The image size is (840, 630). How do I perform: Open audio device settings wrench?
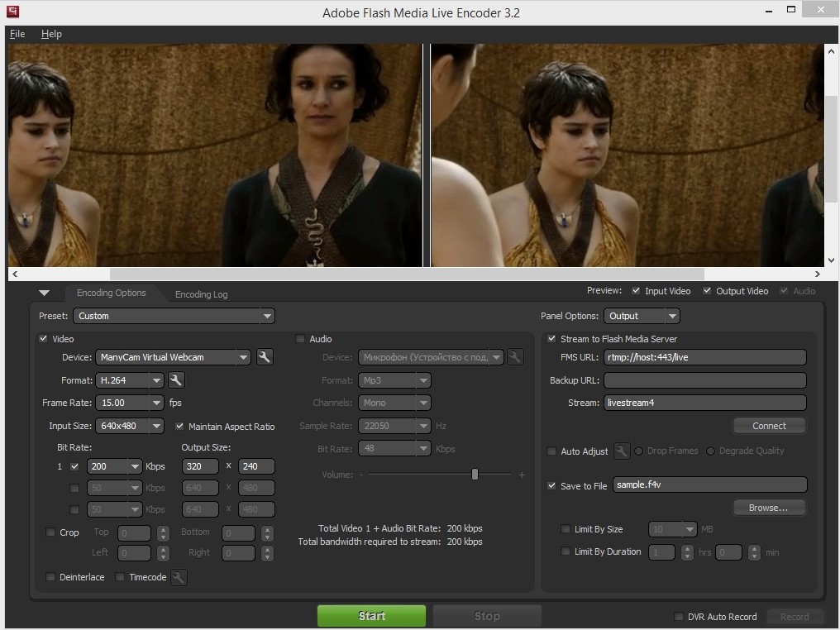515,357
